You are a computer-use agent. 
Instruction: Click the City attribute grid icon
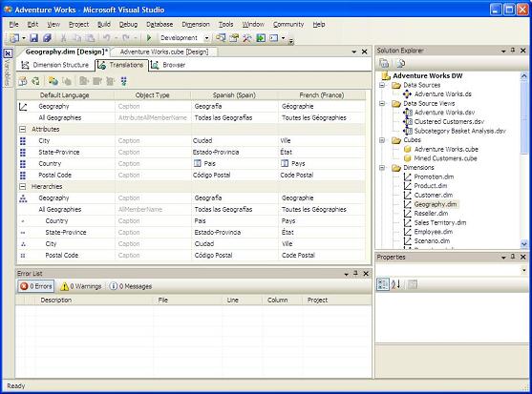[x=23, y=140]
